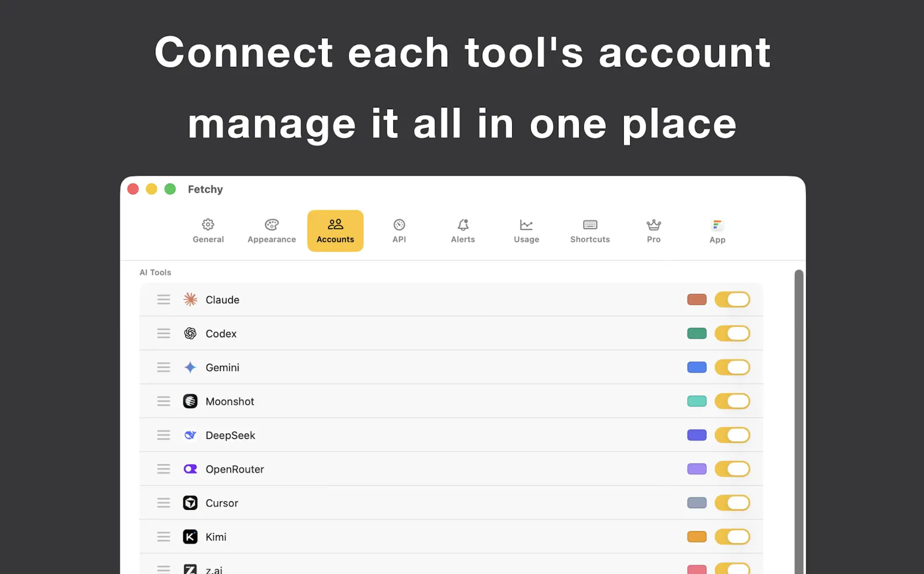This screenshot has height=574, width=924.
Task: Click the reorder handle for Codex
Action: tap(163, 333)
